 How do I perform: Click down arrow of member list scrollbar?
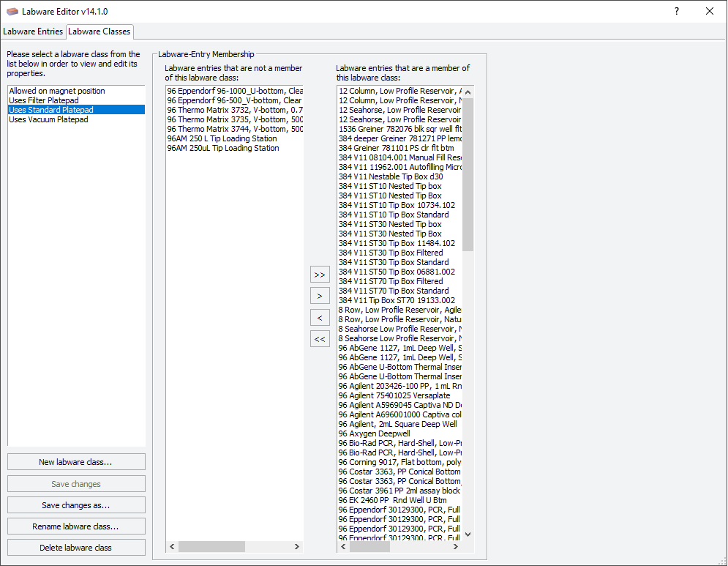tap(468, 535)
